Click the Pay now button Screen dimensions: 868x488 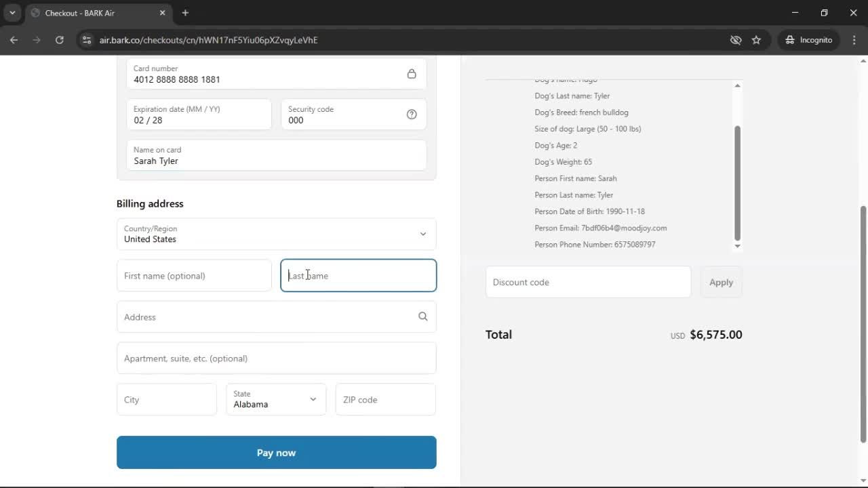[277, 453]
